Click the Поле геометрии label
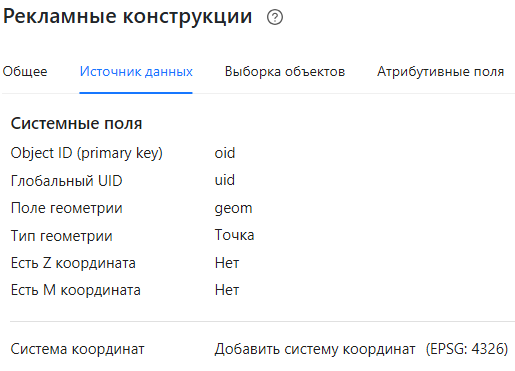The width and height of the screenshot is (515, 371). click(x=67, y=208)
